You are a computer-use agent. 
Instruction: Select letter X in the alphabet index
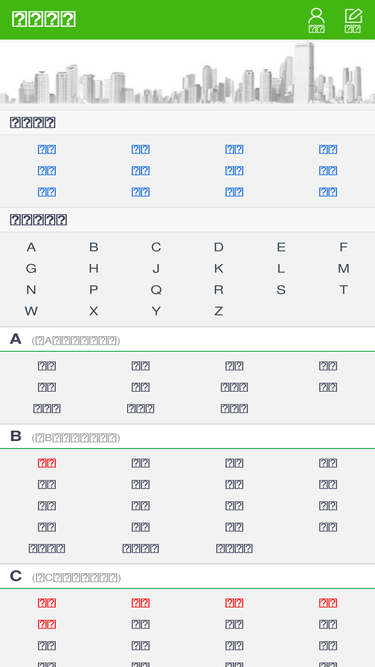tap(94, 311)
